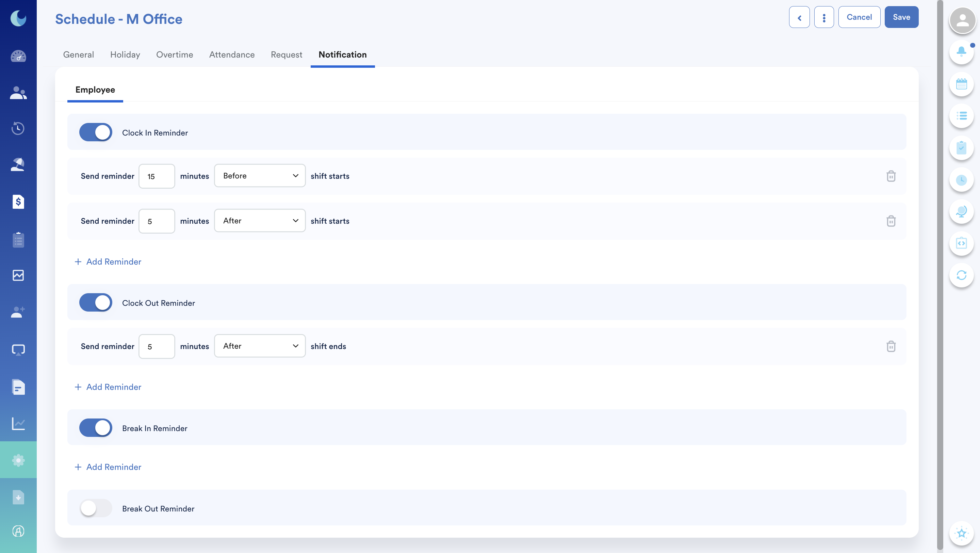
Task: Open dashboard gauge icon in sidebar
Action: pyautogui.click(x=18, y=56)
